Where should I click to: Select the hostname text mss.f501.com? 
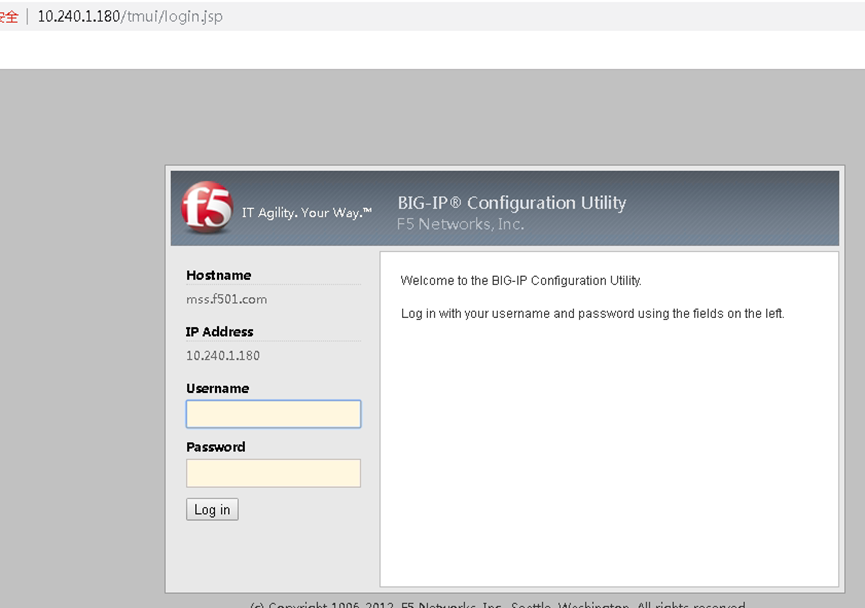227,299
